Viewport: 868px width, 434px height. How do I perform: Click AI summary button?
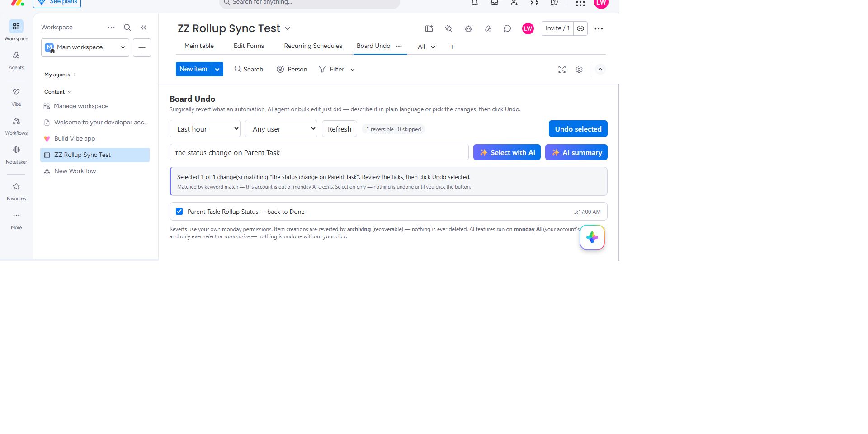[x=576, y=152]
